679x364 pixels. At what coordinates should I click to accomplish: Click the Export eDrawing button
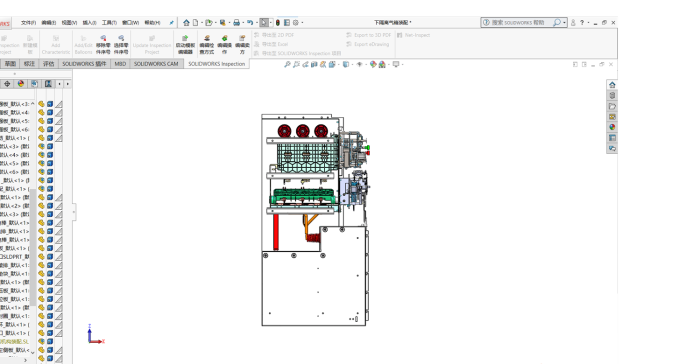[368, 44]
